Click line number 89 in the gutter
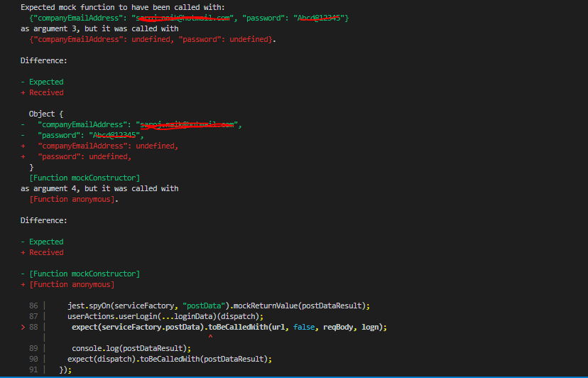 coord(33,348)
